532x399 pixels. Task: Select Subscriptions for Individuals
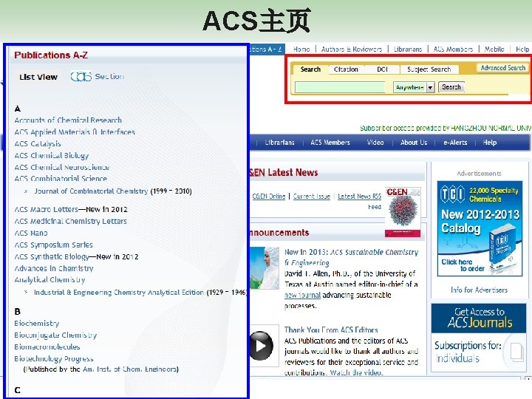468,352
